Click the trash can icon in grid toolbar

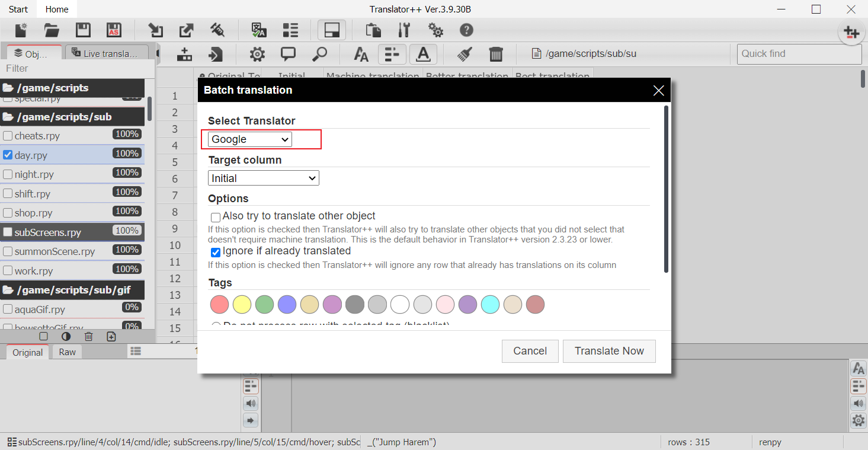(x=496, y=55)
